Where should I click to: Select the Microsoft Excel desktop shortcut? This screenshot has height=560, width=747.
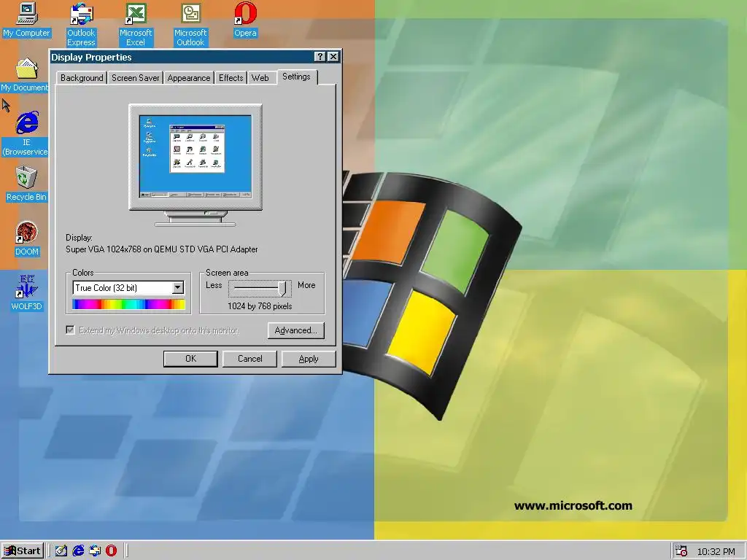click(135, 25)
